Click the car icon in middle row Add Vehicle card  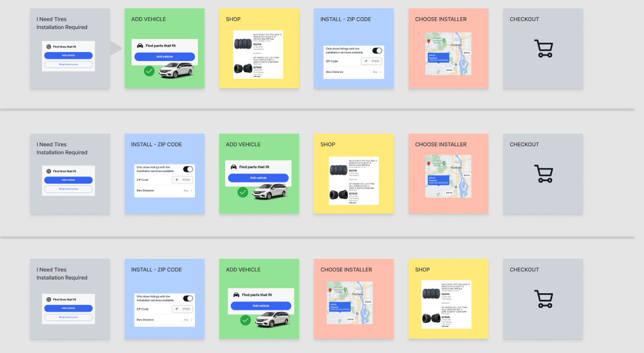[233, 166]
